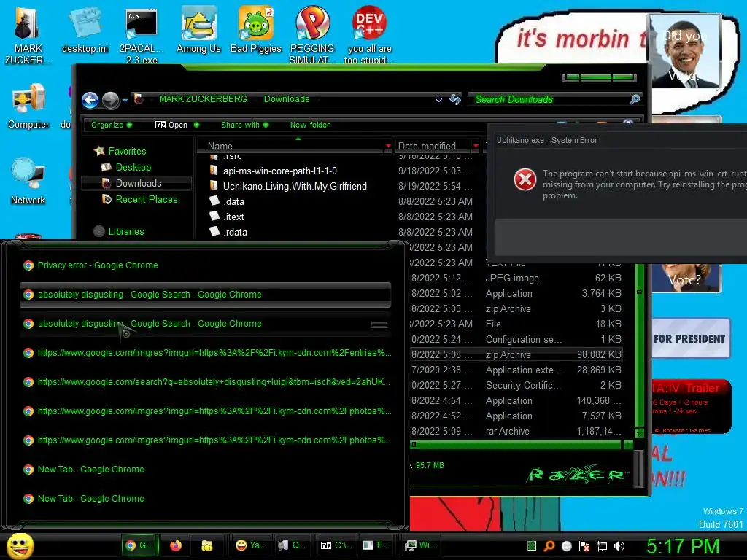Click the refresh icon in the address bar
The width and height of the screenshot is (747, 560).
point(455,99)
